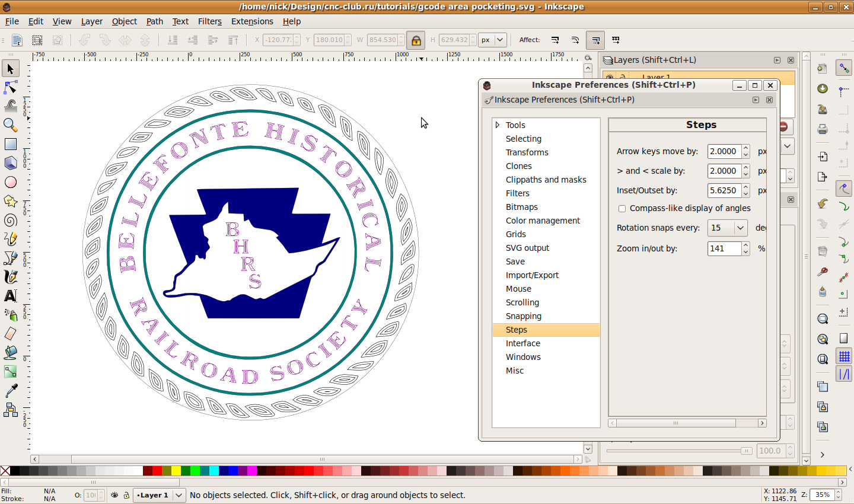Open the Filters menu

210,21
